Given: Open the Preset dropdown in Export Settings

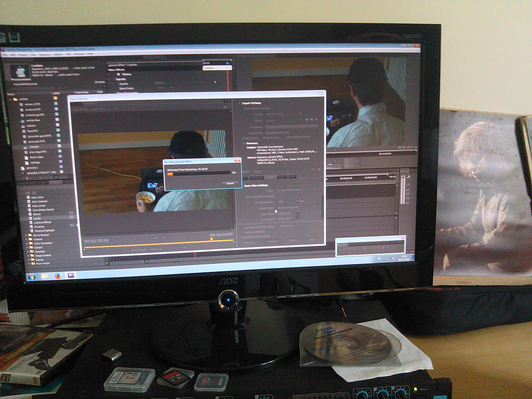Looking at the screenshot, I should click(x=284, y=120).
